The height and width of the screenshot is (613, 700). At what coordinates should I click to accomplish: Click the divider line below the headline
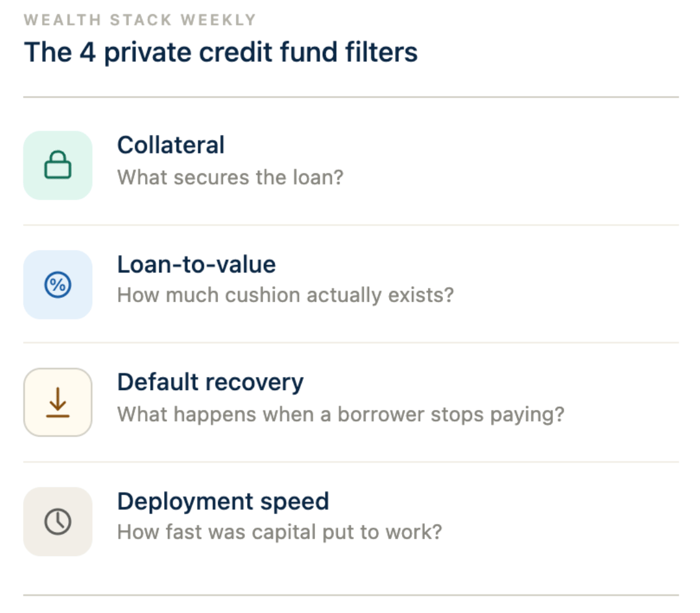point(351,97)
